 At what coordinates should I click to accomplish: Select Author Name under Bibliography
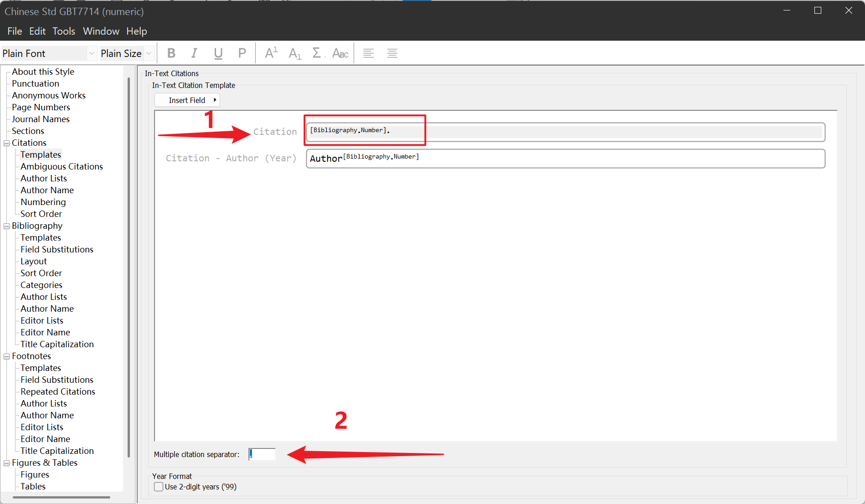click(47, 309)
